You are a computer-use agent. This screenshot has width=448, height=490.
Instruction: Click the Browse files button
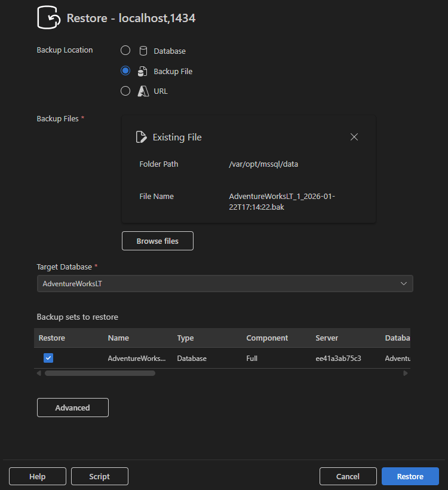[x=157, y=241]
